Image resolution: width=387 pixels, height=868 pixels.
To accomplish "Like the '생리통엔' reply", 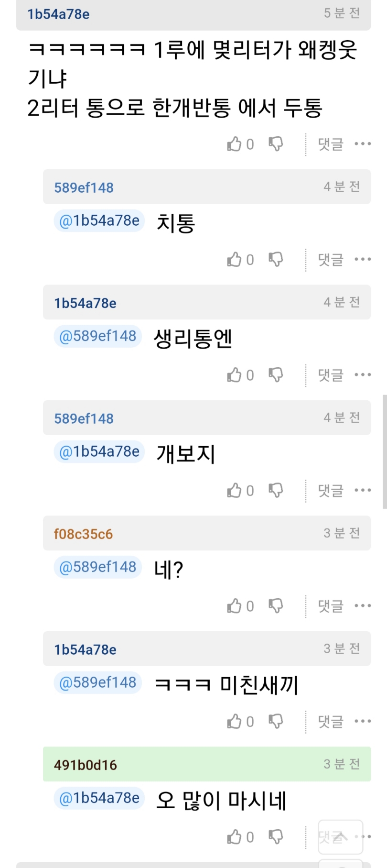I will pyautogui.click(x=235, y=375).
